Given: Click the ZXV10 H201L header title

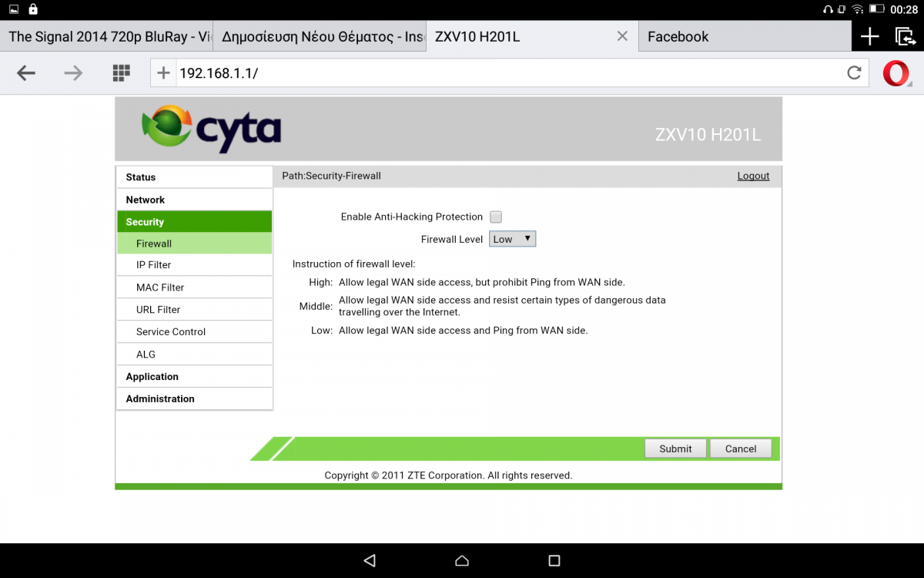Looking at the screenshot, I should coord(708,135).
